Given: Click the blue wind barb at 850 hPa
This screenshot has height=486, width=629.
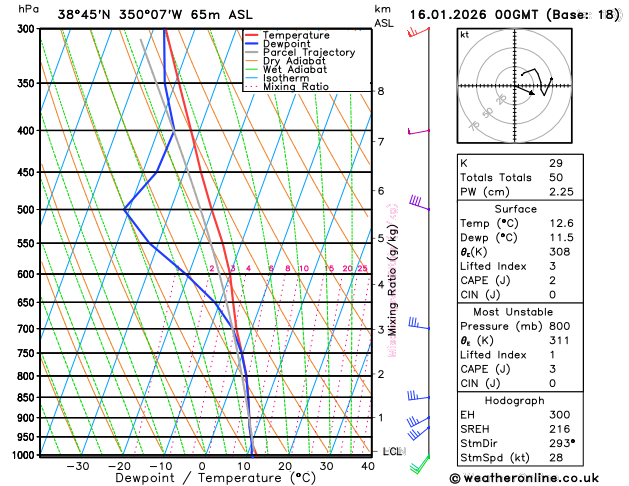Looking at the screenshot, I should tap(418, 395).
